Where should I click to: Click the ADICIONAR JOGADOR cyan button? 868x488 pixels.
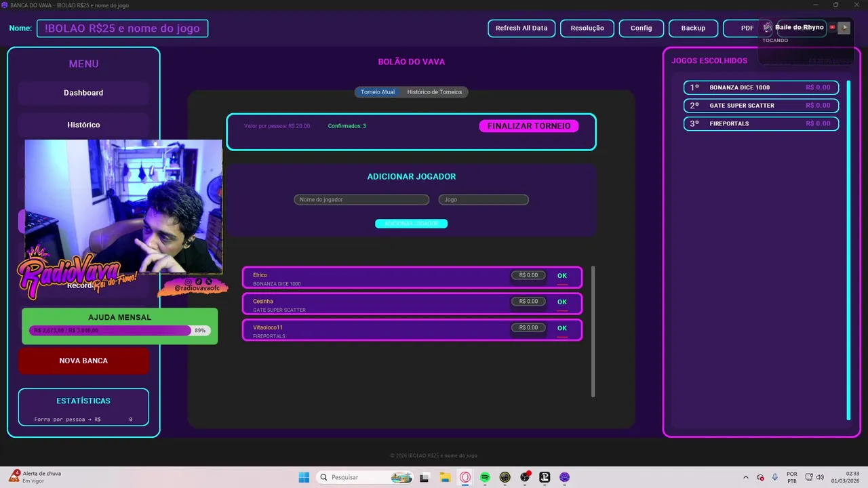pyautogui.click(x=411, y=224)
